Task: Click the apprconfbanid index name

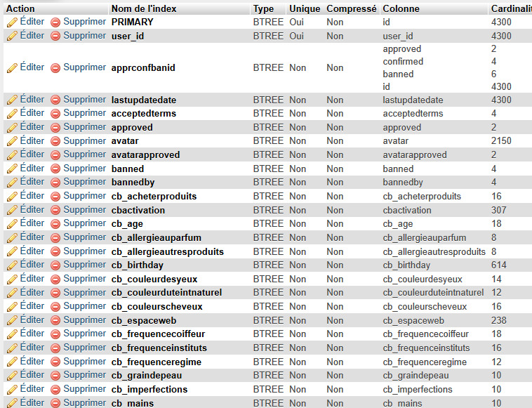Action: [x=143, y=68]
